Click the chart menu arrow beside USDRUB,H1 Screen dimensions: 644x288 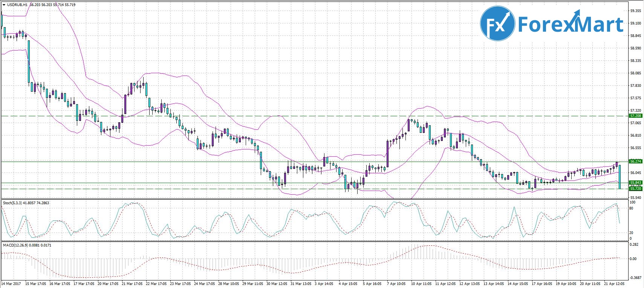[x=4, y=5]
